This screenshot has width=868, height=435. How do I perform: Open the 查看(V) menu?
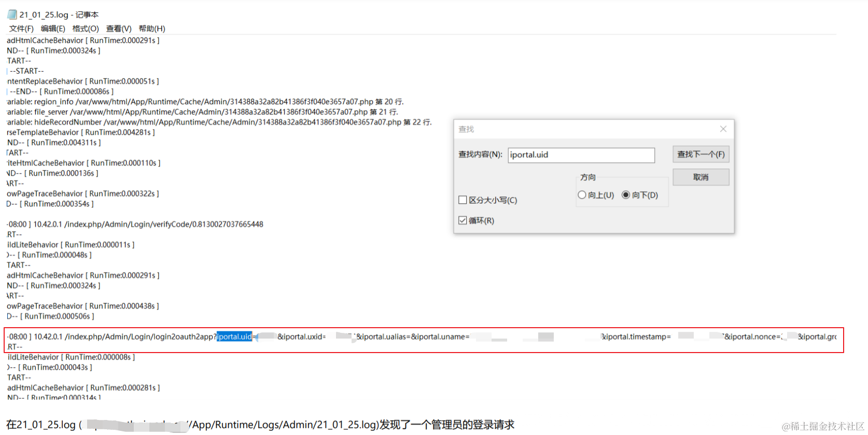[119, 29]
